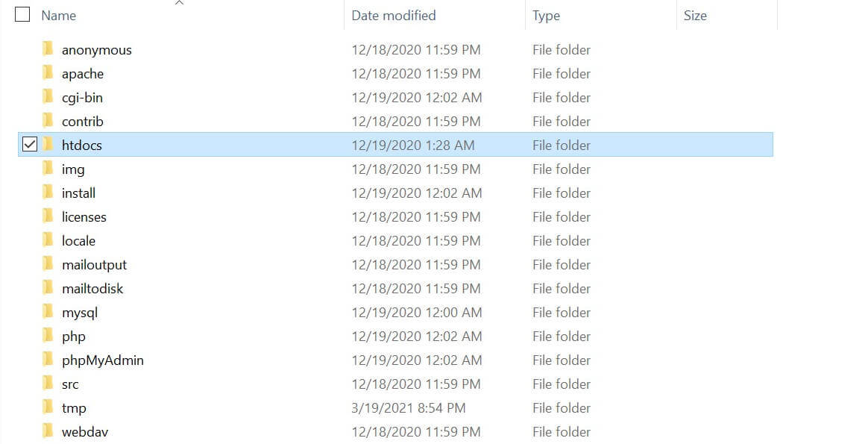This screenshot has width=868, height=444.
Task: Click the cgi-bin folder icon
Action: 48,98
